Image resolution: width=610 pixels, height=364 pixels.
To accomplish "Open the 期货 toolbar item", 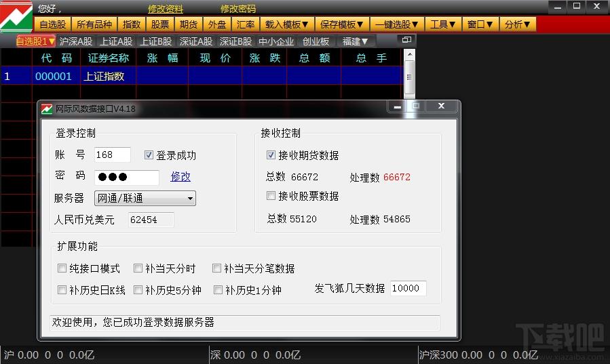I will pyautogui.click(x=189, y=24).
